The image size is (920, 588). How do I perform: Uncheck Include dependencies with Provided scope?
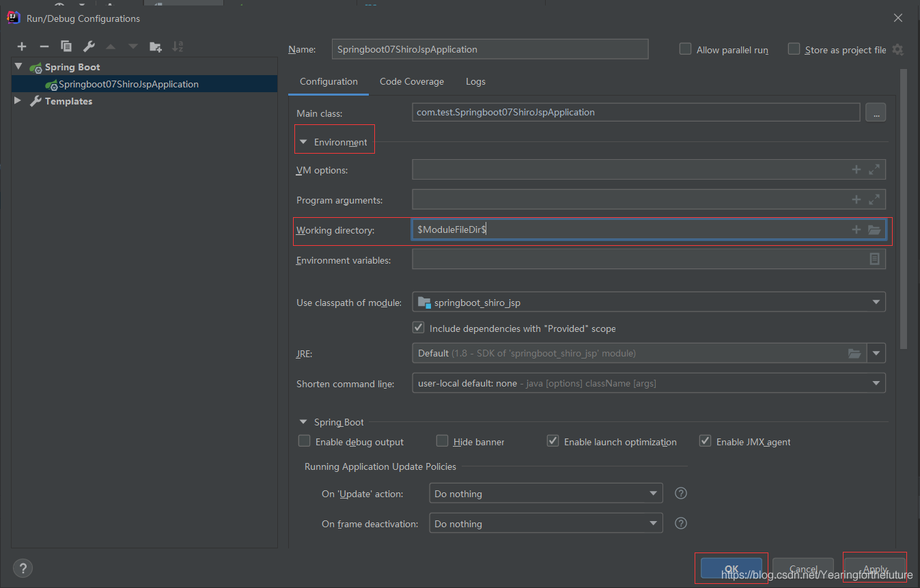click(419, 328)
